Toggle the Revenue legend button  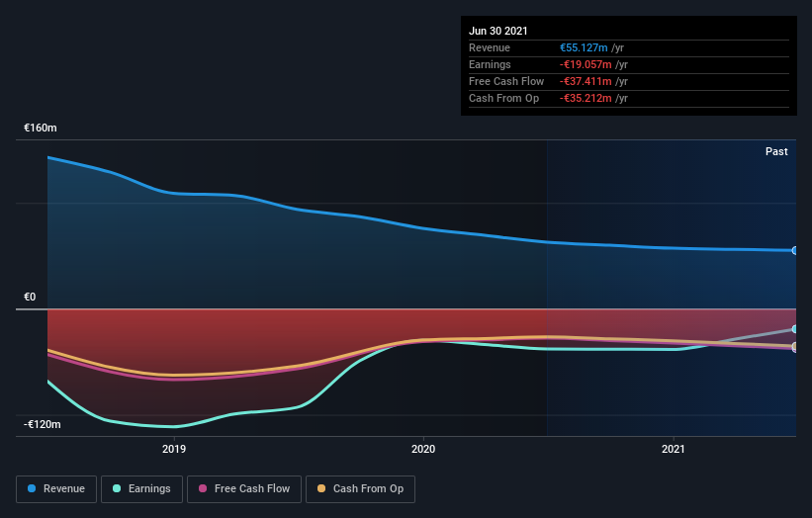click(56, 489)
